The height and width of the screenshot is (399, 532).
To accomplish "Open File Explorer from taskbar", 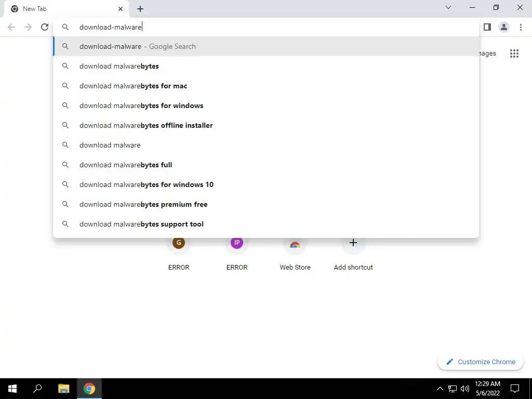I will pos(63,389).
